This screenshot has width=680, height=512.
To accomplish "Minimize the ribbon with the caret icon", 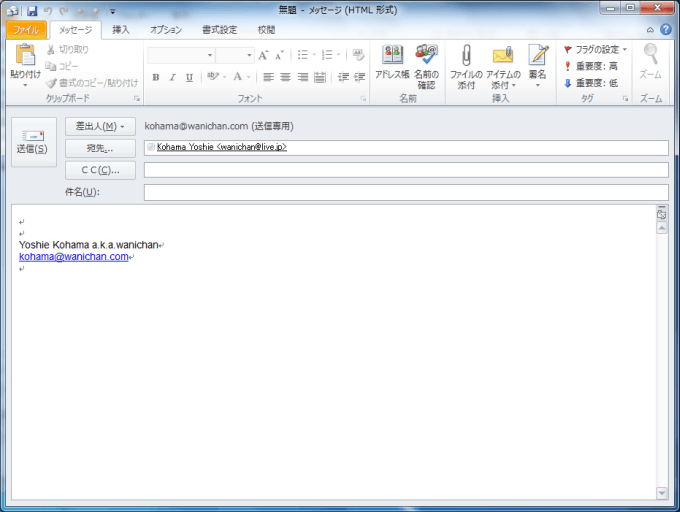I will pos(650,30).
